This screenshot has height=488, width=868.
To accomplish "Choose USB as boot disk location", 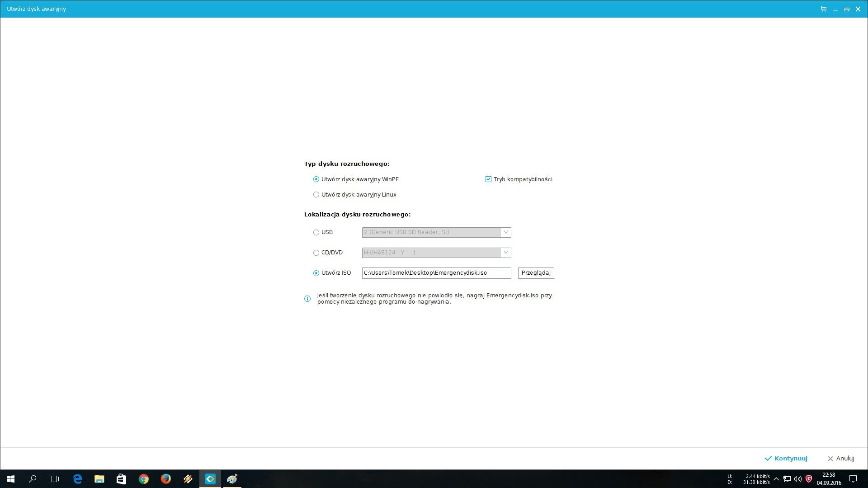I will 316,232.
